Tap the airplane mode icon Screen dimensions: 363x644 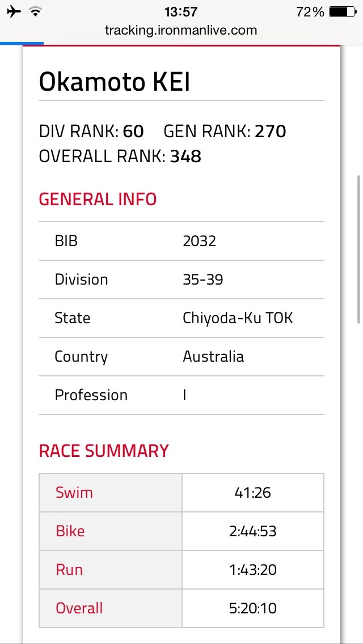click(14, 12)
